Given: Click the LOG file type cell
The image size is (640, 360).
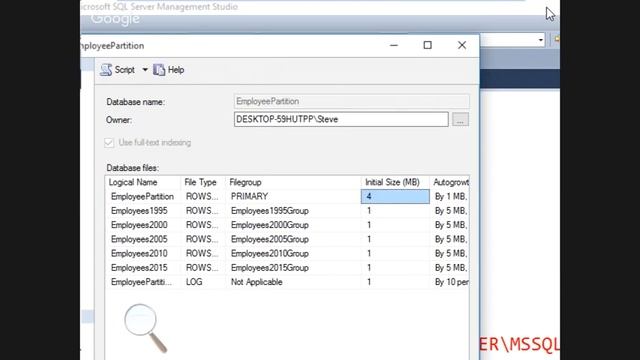Looking at the screenshot, I should (203, 282).
